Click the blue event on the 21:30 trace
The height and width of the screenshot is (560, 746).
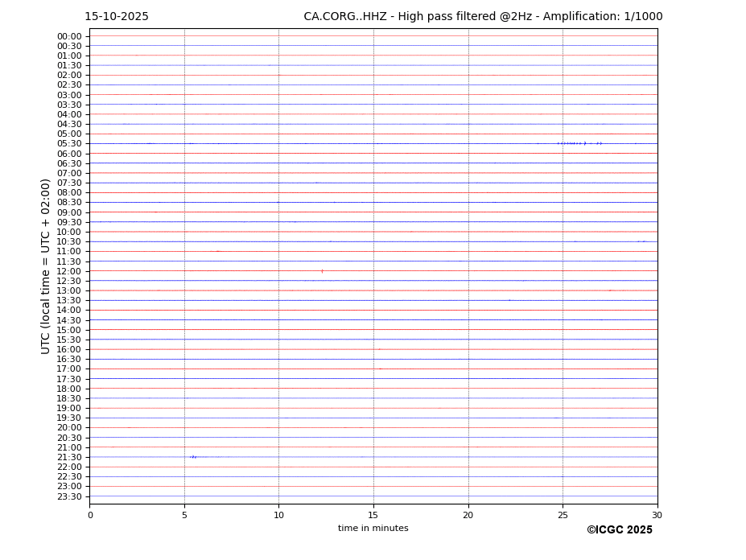coord(193,457)
